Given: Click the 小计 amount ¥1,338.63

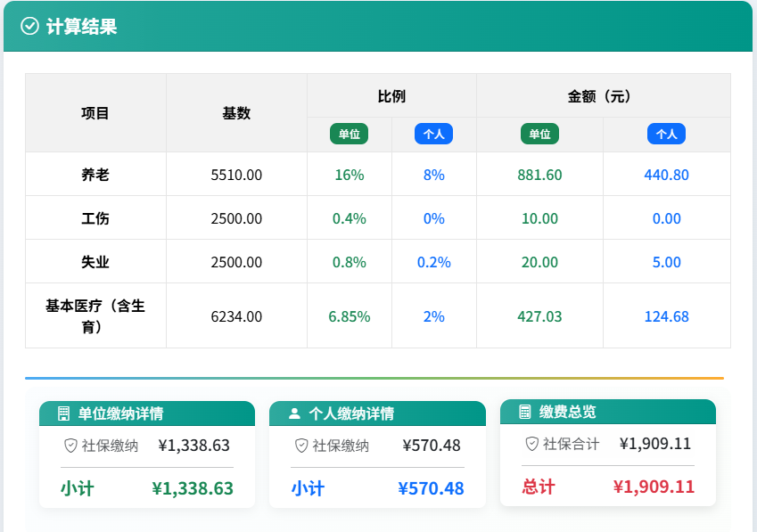Looking at the screenshot, I should [194, 488].
